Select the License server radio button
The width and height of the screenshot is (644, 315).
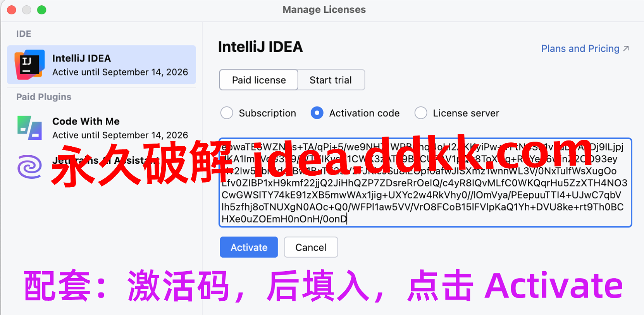pos(421,113)
